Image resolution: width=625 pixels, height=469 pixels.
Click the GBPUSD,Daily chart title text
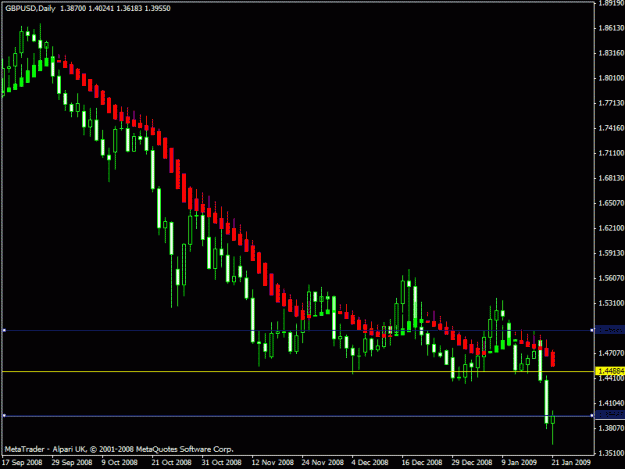[x=30, y=8]
